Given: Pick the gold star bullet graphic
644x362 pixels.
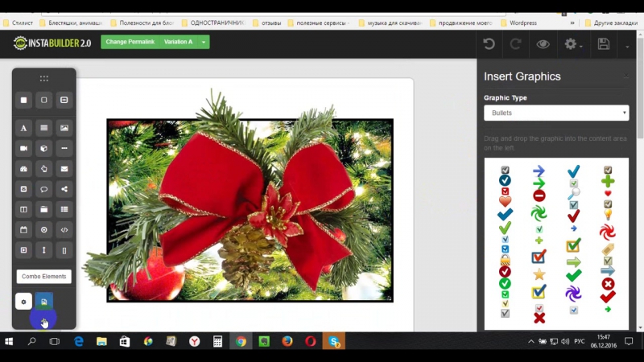Looking at the screenshot, I should click(x=539, y=274).
